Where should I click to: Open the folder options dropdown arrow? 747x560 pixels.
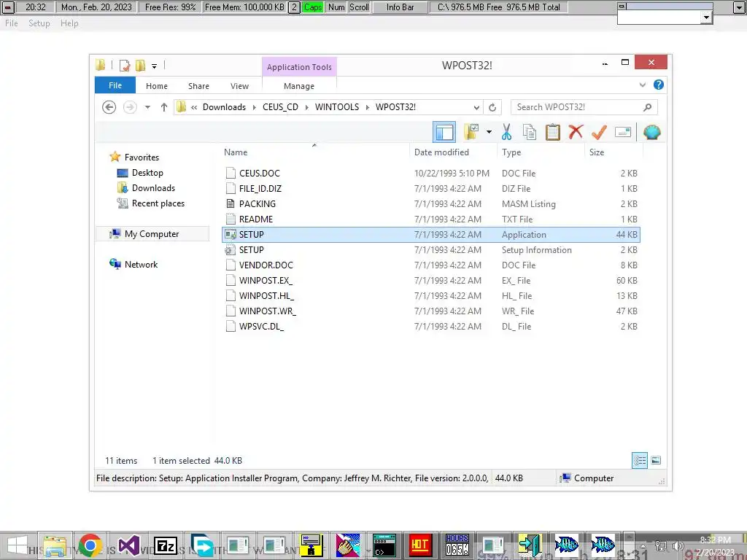tap(489, 132)
